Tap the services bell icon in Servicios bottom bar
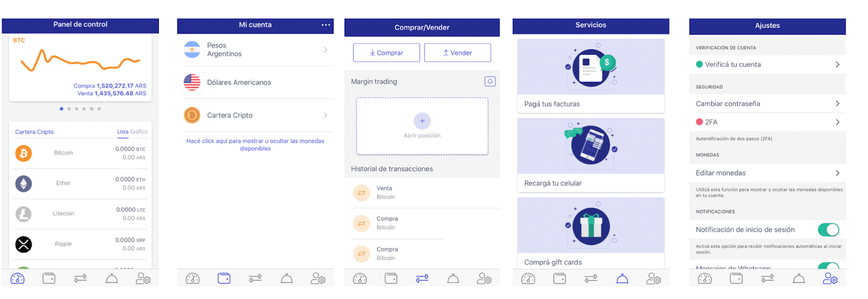The width and height of the screenshot is (868, 299). (622, 278)
